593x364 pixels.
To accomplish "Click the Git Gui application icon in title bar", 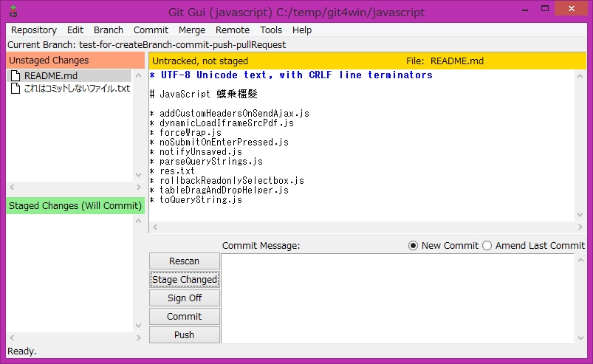I will coord(13,11).
